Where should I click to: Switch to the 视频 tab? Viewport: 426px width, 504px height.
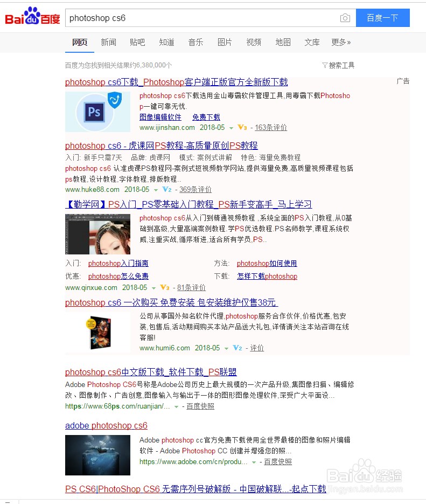pyautogui.click(x=254, y=43)
